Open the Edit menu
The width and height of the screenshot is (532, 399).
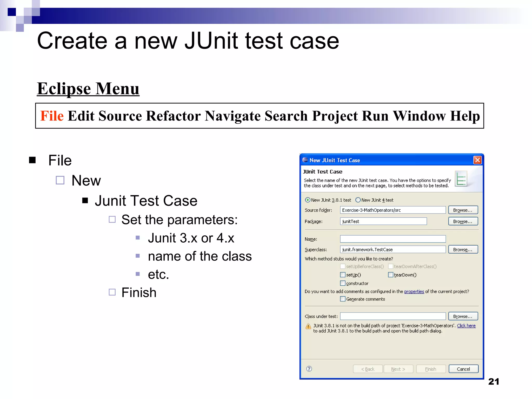[81, 116]
